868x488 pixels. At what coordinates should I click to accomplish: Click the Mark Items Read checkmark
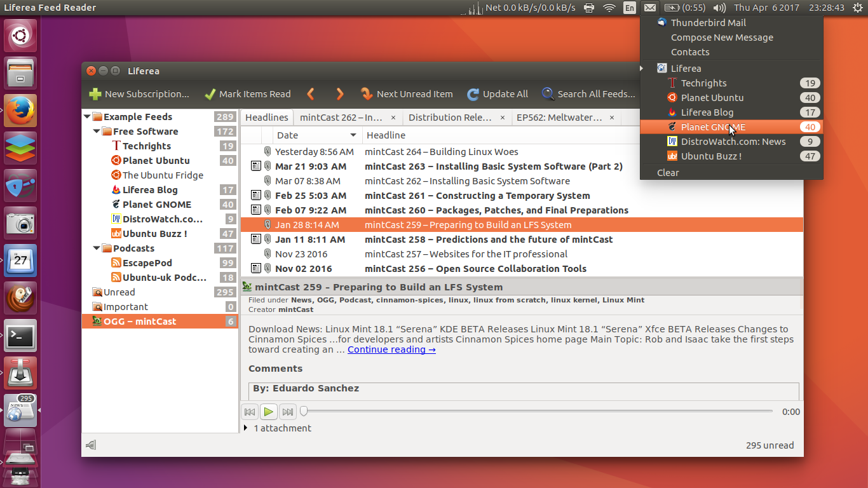(210, 94)
